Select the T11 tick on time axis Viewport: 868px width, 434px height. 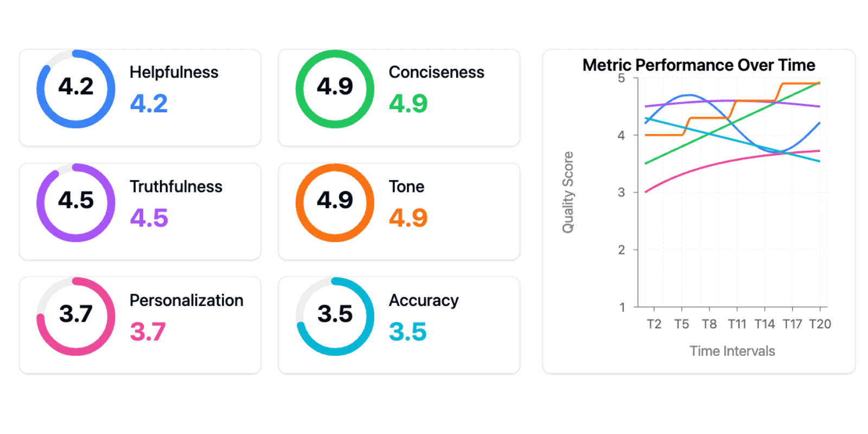point(737,324)
